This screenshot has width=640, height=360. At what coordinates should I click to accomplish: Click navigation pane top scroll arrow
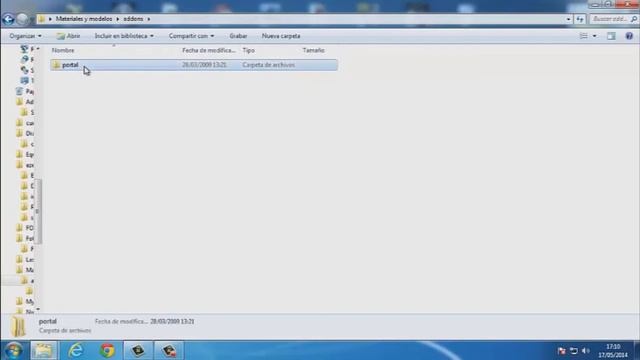pyautogui.click(x=38, y=49)
